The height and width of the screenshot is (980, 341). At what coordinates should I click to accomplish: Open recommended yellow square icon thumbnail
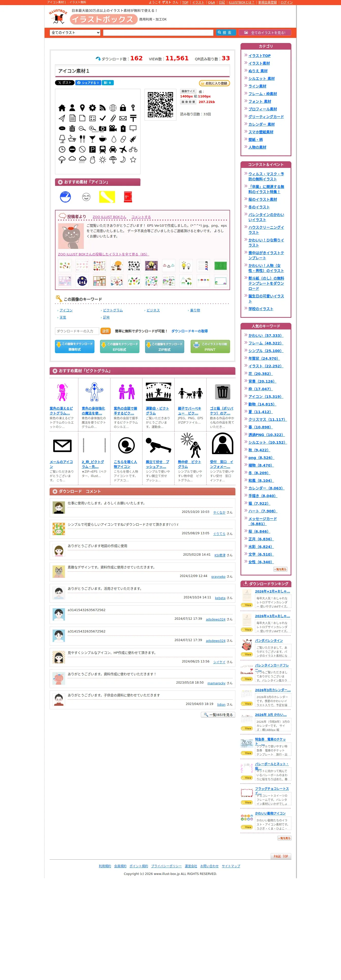(x=107, y=197)
